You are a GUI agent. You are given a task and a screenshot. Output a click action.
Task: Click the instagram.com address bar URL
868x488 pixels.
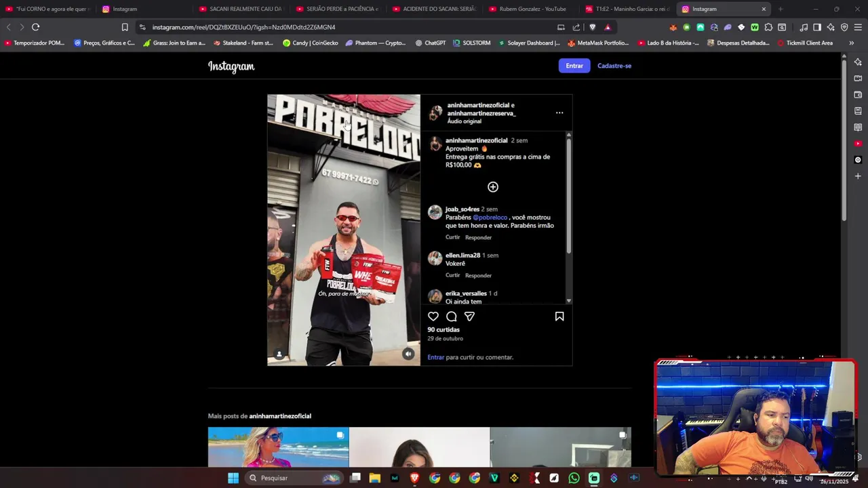244,27
